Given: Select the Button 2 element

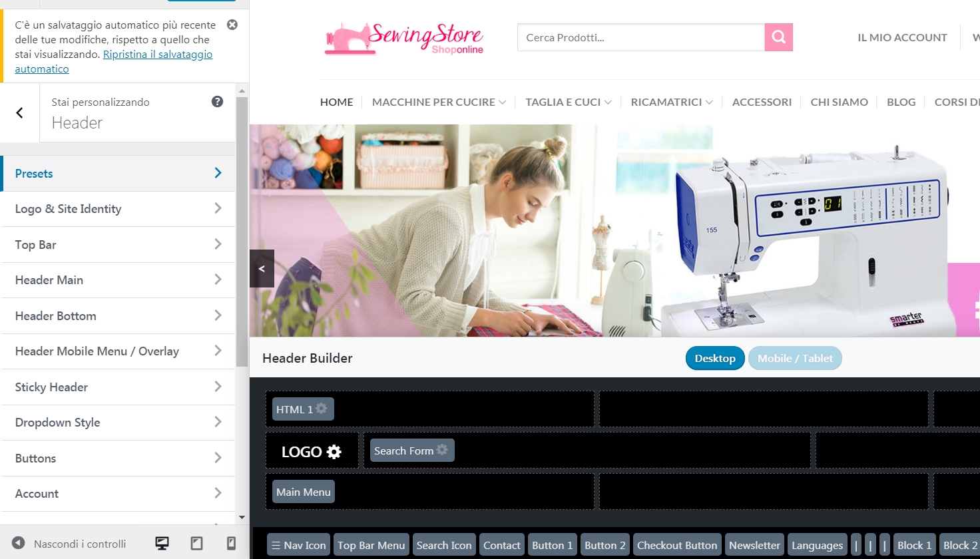Looking at the screenshot, I should (605, 545).
